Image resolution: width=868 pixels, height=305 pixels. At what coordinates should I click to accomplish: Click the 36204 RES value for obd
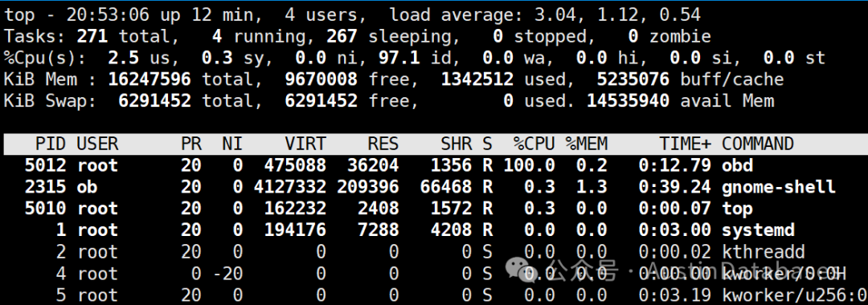373,165
